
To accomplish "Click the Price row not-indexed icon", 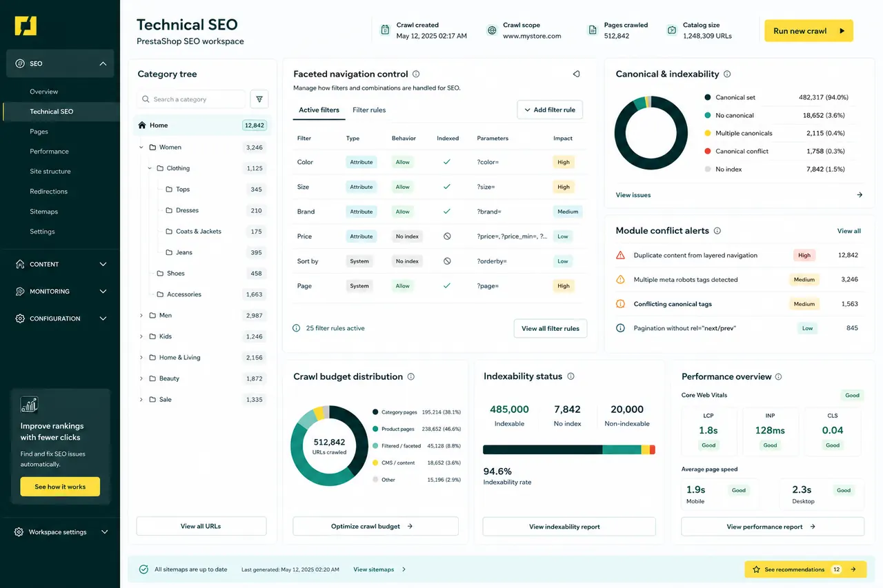I will (x=447, y=236).
